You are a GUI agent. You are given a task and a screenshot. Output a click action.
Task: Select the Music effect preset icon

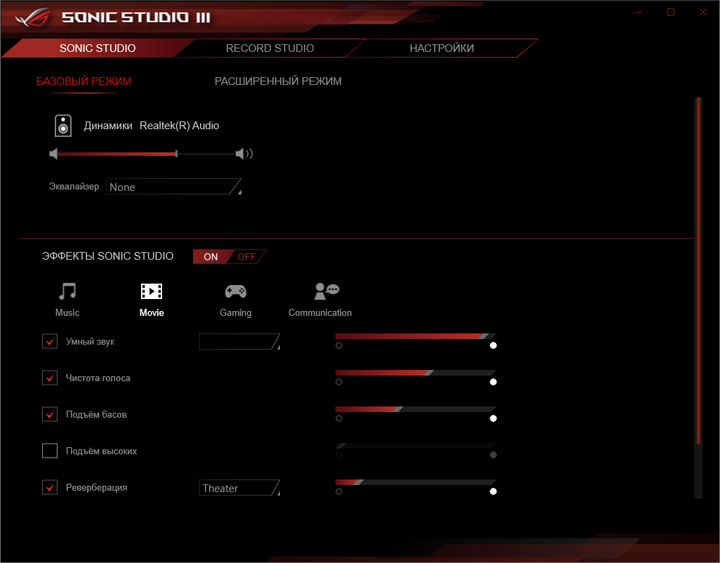point(68,291)
